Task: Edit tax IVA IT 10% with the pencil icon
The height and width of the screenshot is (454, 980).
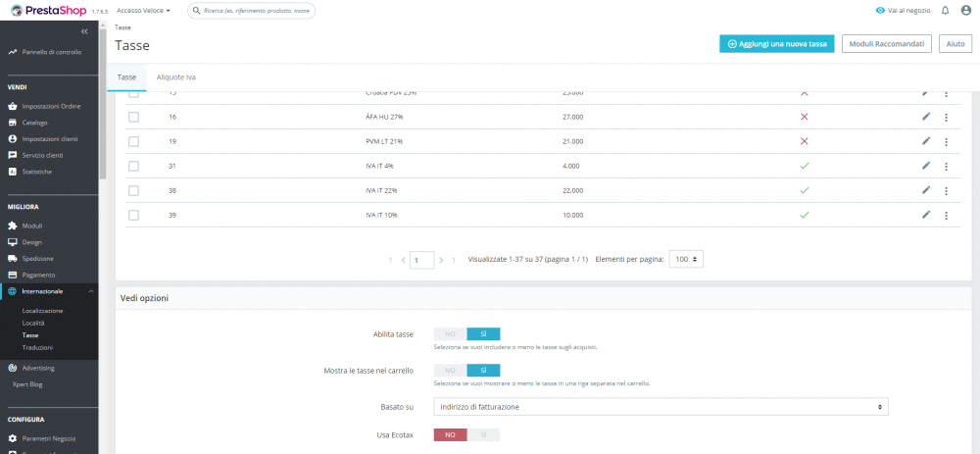Action: click(926, 214)
